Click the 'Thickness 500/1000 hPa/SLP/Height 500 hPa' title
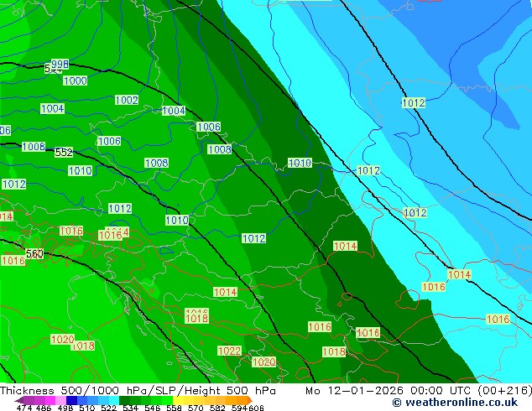532x411 pixels. click(138, 391)
